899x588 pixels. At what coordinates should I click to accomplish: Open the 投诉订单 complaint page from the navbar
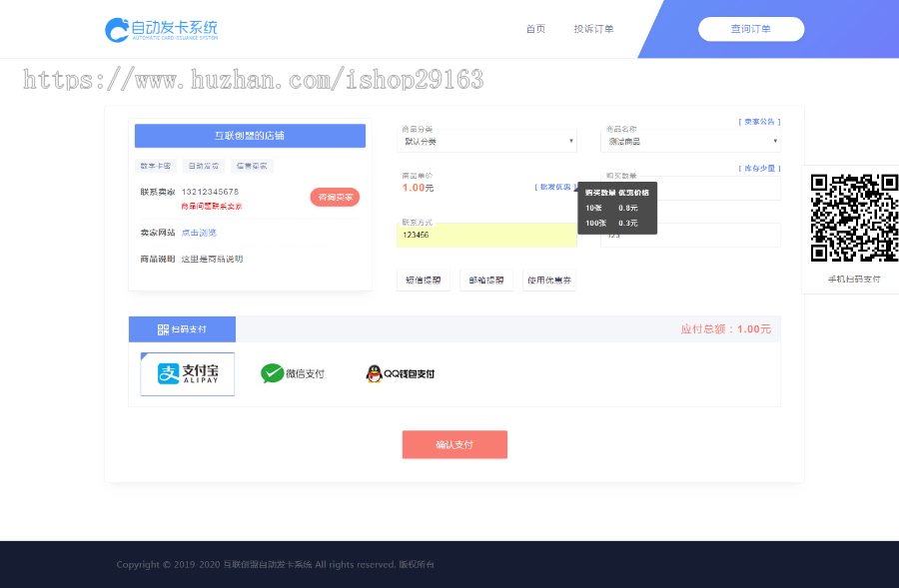593,29
